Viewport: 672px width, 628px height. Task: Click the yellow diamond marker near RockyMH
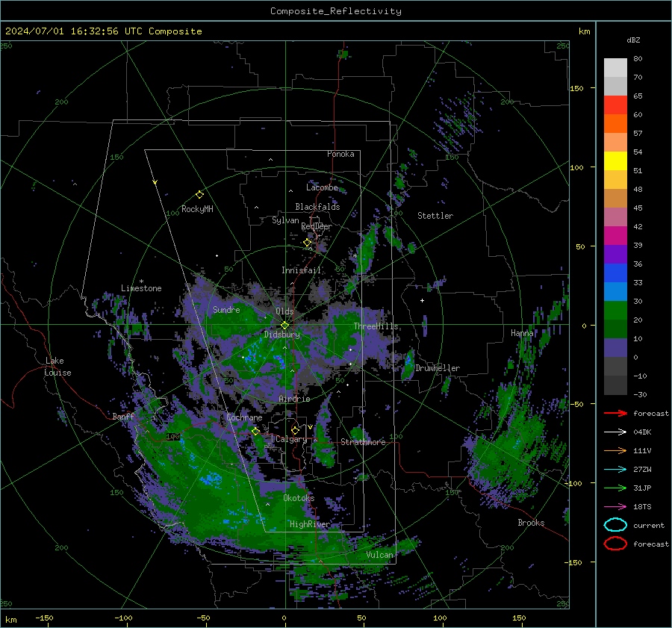pyautogui.click(x=199, y=195)
